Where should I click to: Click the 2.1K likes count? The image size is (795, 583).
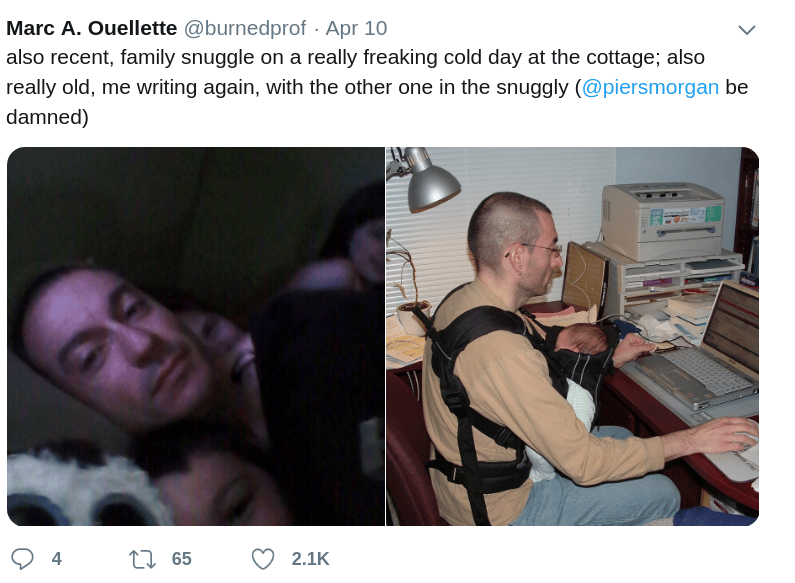310,559
